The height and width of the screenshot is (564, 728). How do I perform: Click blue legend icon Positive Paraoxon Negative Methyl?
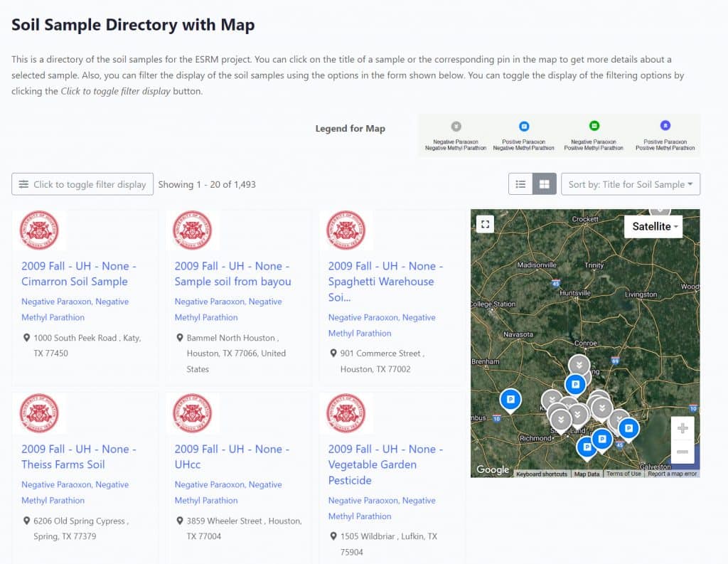click(524, 127)
